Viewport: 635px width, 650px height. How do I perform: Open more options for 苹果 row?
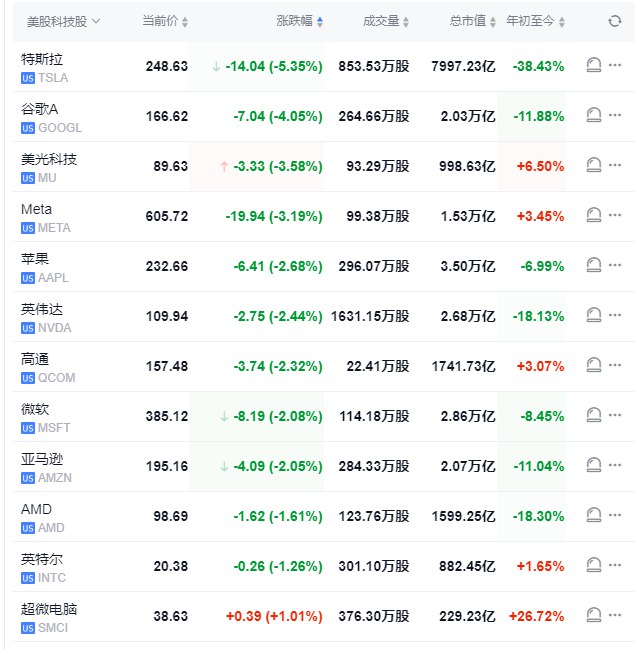click(615, 265)
